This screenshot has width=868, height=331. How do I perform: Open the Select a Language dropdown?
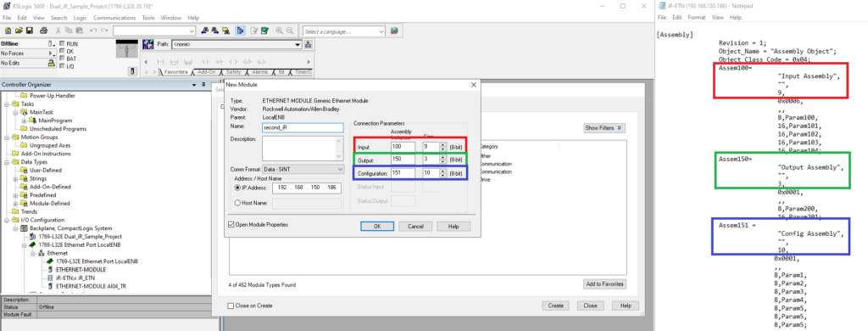[343, 31]
